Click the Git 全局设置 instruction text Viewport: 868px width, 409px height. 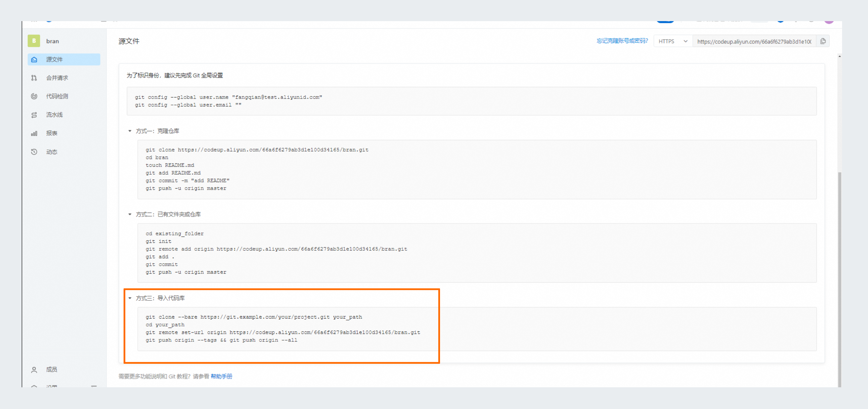(x=175, y=75)
